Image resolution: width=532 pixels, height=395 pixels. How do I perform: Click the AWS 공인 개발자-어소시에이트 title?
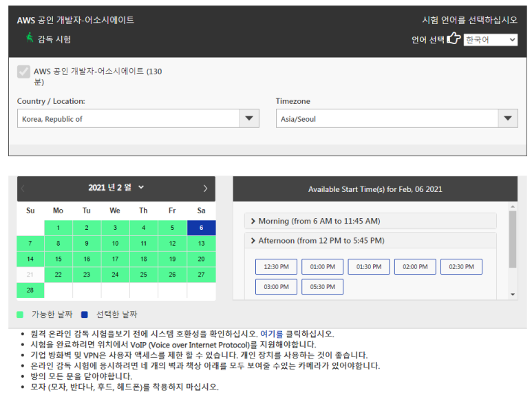76,21
